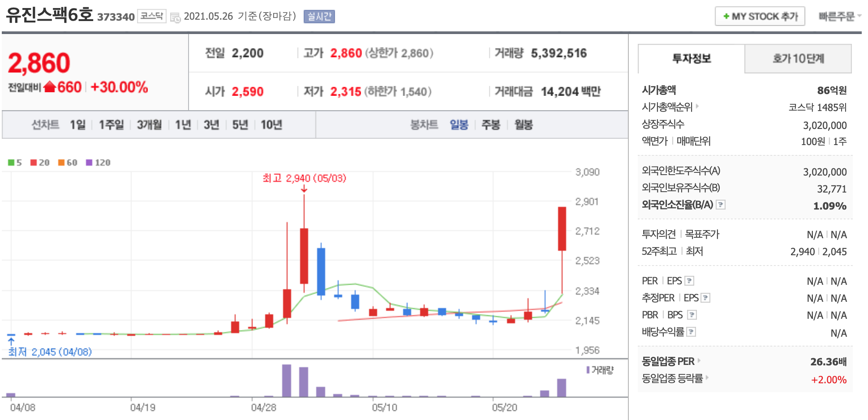868x420 pixels.
Task: Click the 저가 value 2,315
Action: pos(345,92)
